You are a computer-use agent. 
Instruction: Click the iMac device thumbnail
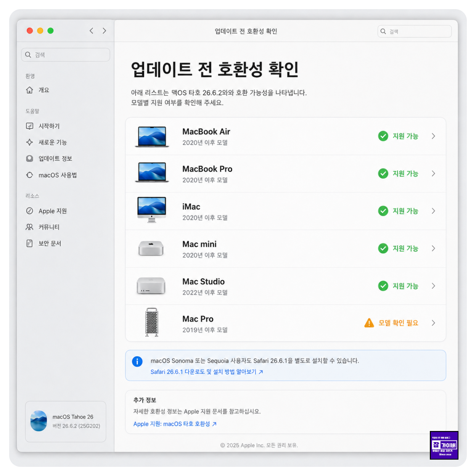point(152,210)
